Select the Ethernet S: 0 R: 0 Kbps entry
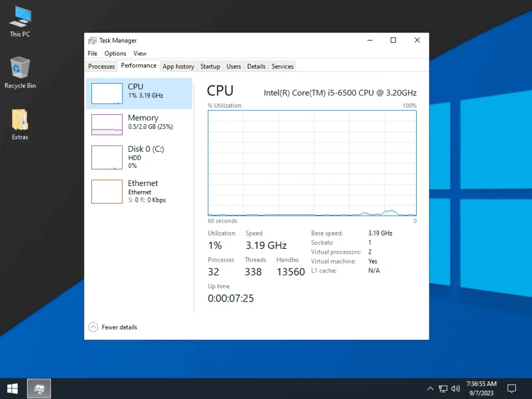532x399 pixels. pos(139,192)
